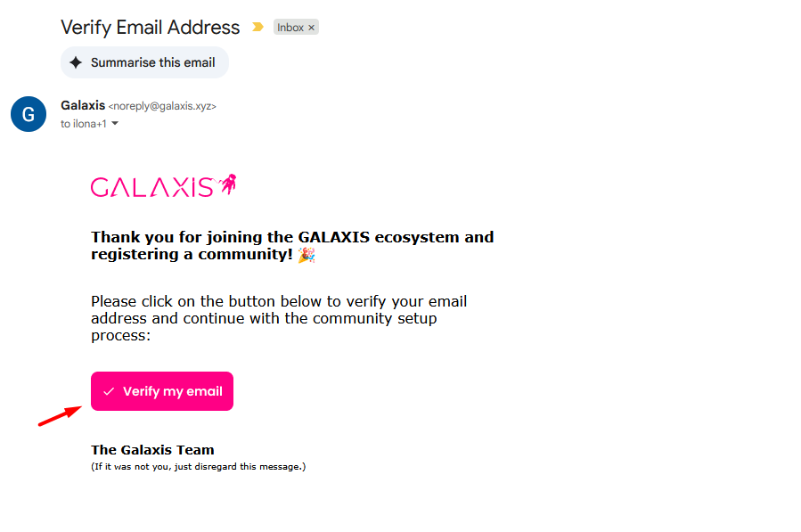Select the noreply@galaxis.xyz sender address
801x532 pixels.
[162, 106]
